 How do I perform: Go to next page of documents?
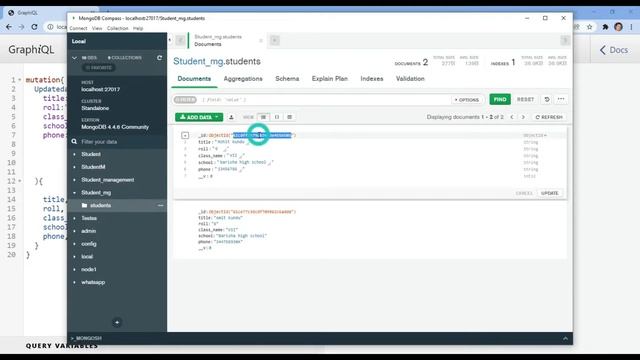[x=523, y=117]
